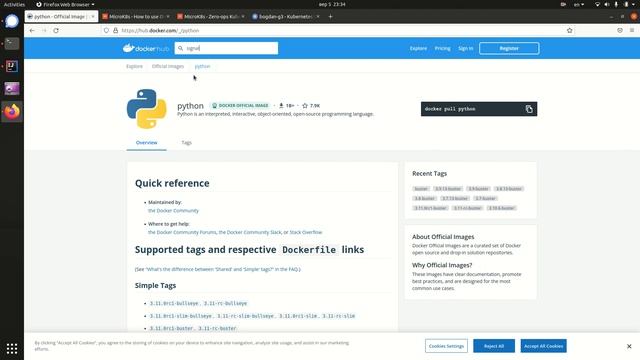This screenshot has width=640, height=360.
Task: Open the clock and calendar panel
Action: [x=332, y=4]
